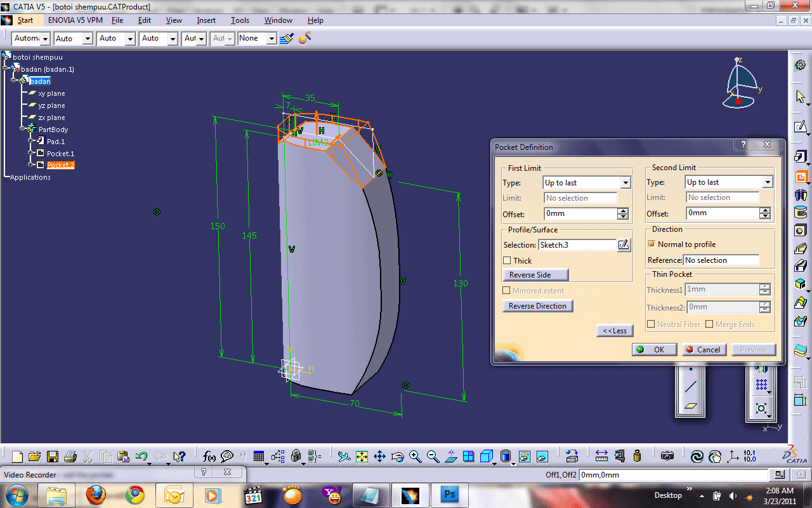
Task: Click the Zoom In magnifier icon
Action: pyautogui.click(x=414, y=456)
